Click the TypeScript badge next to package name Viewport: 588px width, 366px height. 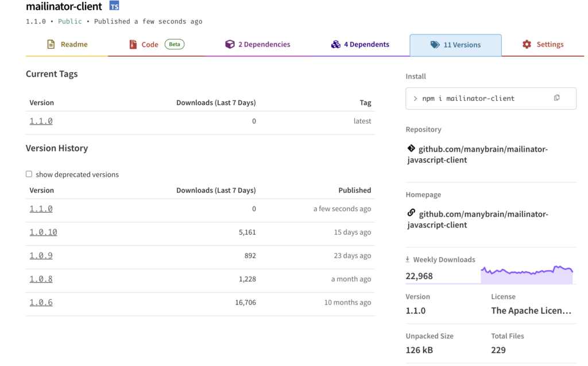click(x=114, y=6)
